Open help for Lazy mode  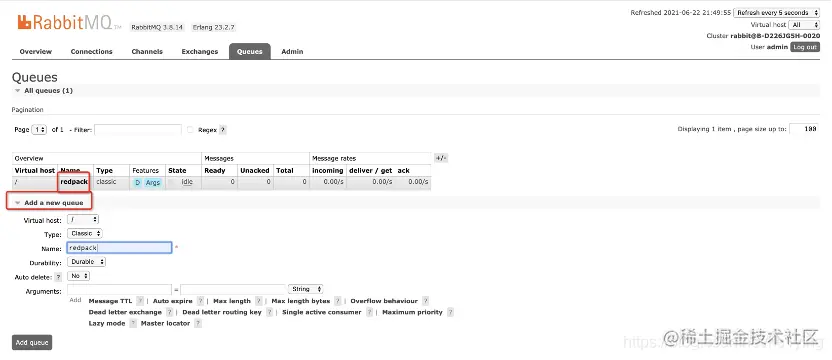click(133, 323)
